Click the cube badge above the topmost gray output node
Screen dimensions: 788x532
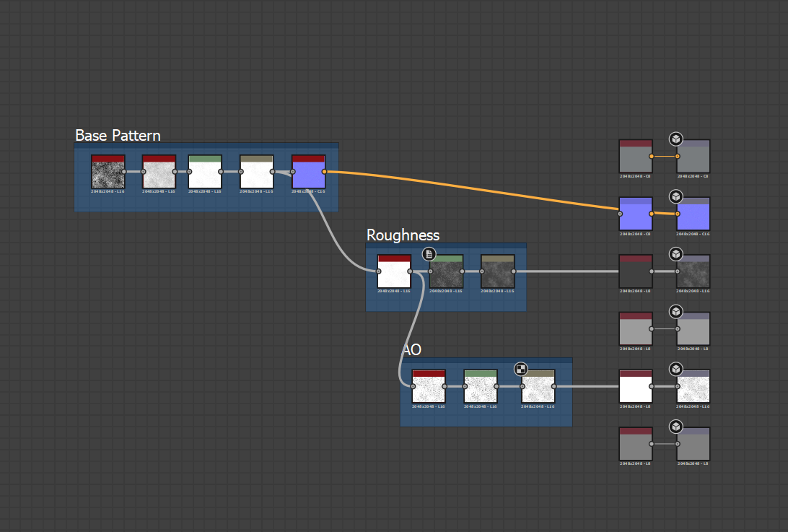pos(676,139)
